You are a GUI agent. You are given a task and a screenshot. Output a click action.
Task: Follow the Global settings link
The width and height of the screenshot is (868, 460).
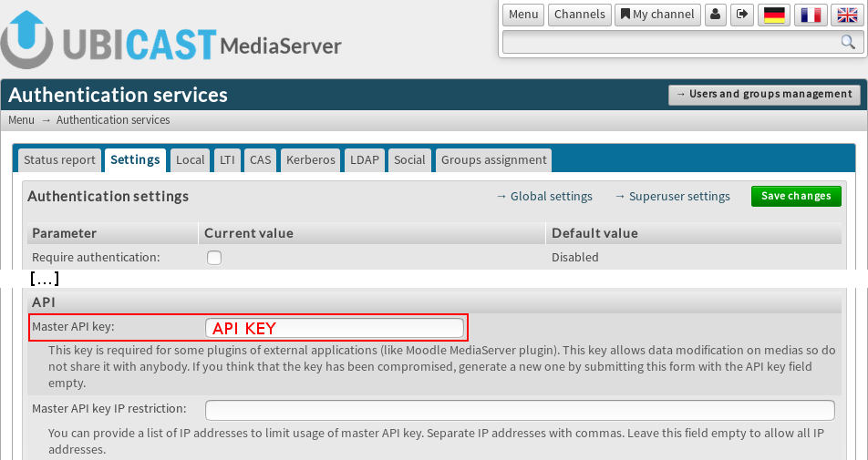[544, 196]
